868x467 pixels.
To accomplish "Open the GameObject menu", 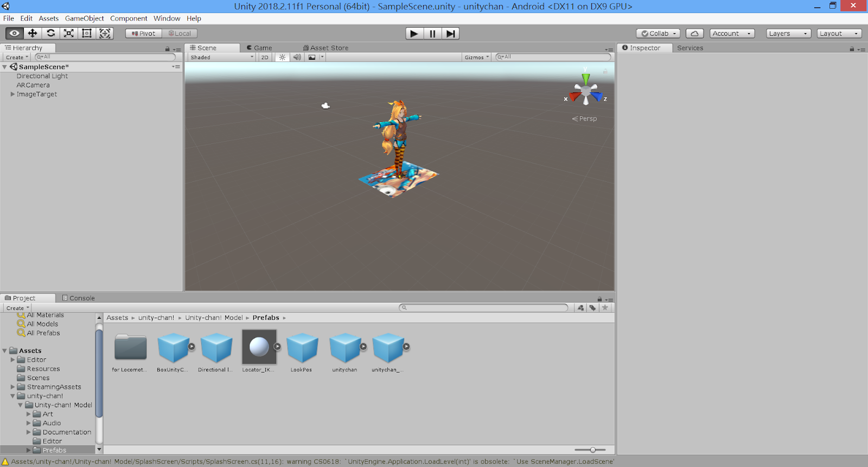I will coord(84,18).
